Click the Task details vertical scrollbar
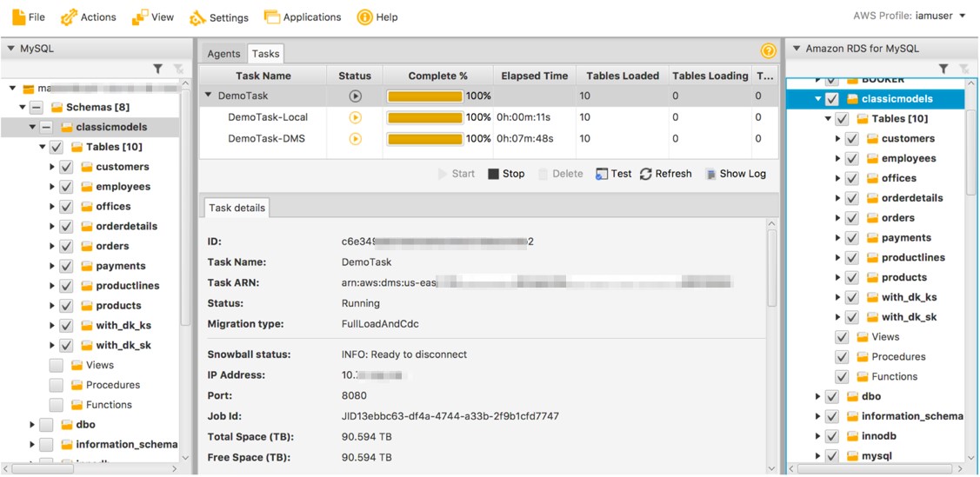The width and height of the screenshot is (980, 477). pos(772,268)
